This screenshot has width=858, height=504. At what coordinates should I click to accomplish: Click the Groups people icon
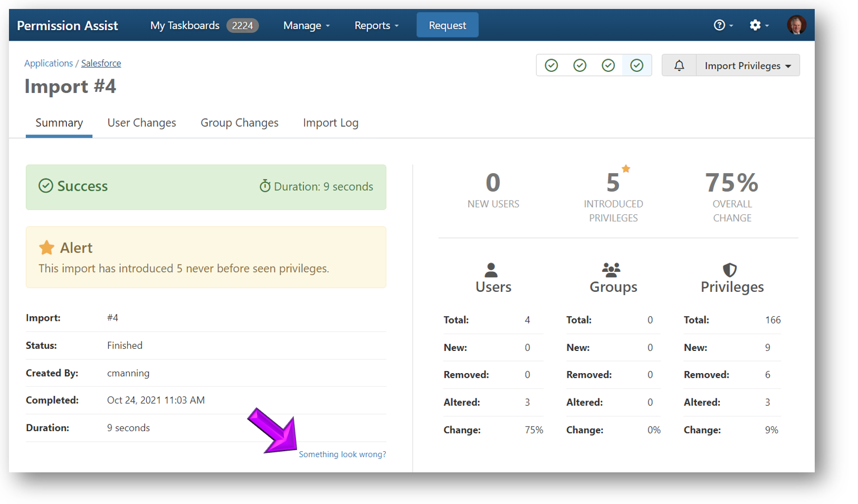(x=611, y=270)
